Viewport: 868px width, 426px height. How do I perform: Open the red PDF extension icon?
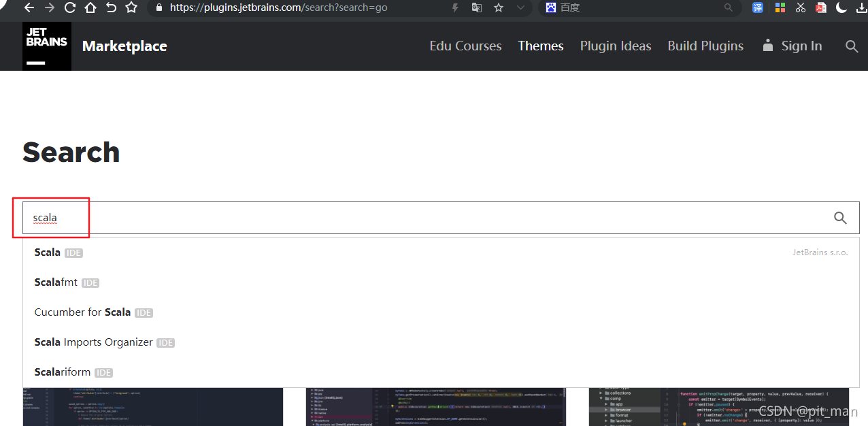click(821, 8)
